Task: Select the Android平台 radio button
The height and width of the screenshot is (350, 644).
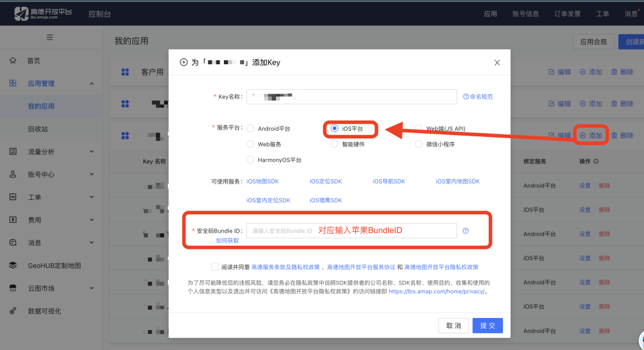Action: pos(251,128)
